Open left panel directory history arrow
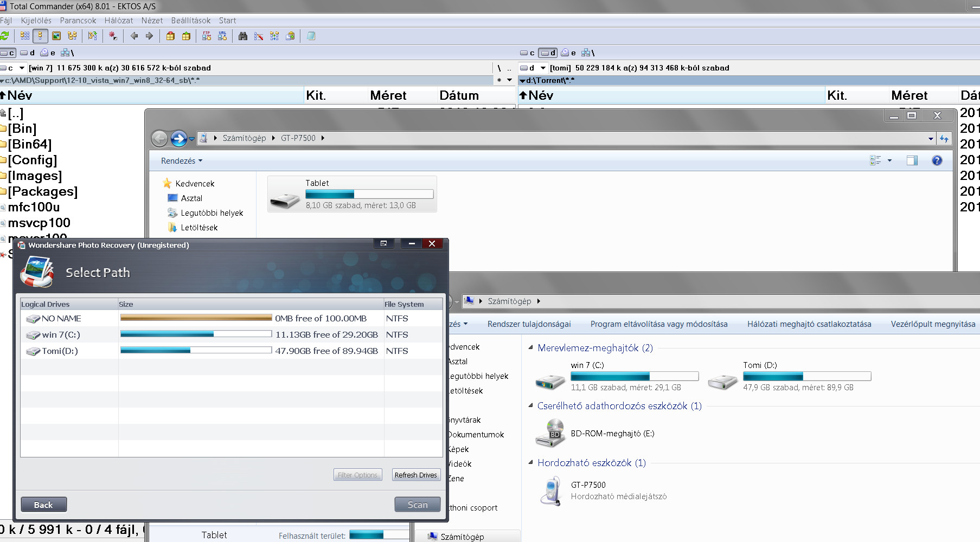The image size is (980, 542). pyautogui.click(x=509, y=80)
